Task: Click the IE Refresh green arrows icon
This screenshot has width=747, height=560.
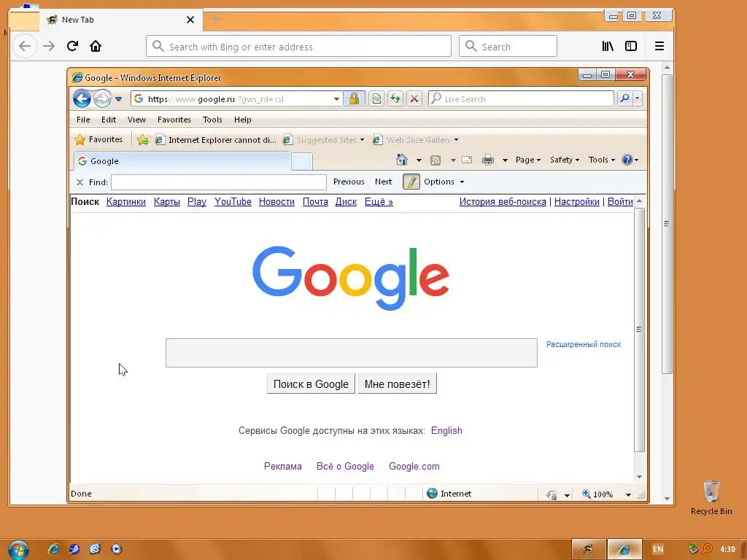Action: point(395,98)
